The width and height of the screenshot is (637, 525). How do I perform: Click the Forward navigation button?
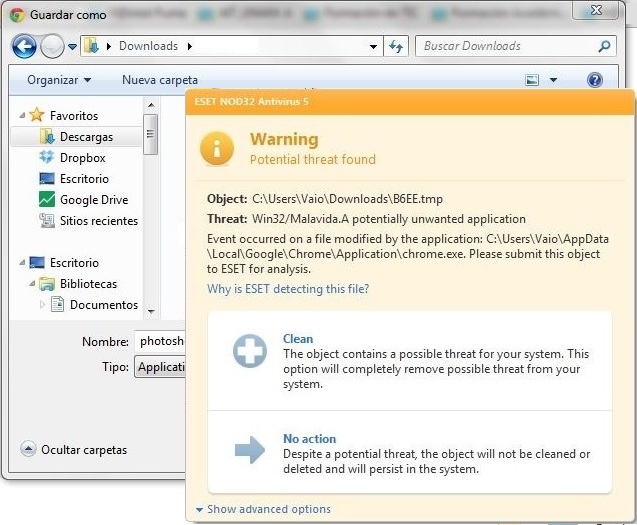52,46
